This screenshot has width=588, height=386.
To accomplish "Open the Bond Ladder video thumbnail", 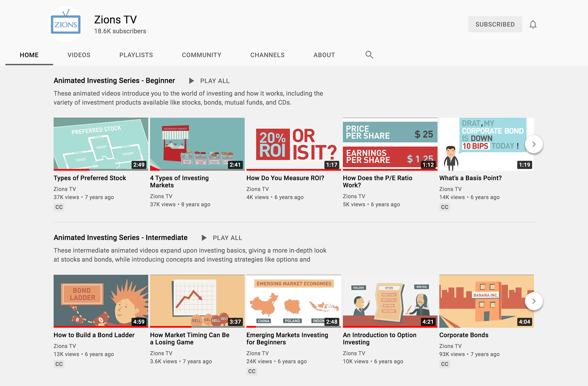I will (101, 301).
